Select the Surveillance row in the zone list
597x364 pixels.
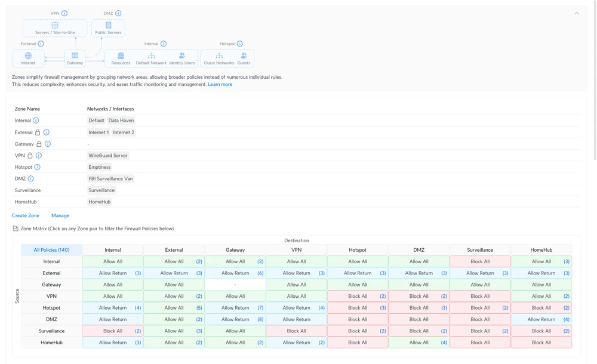(x=28, y=190)
